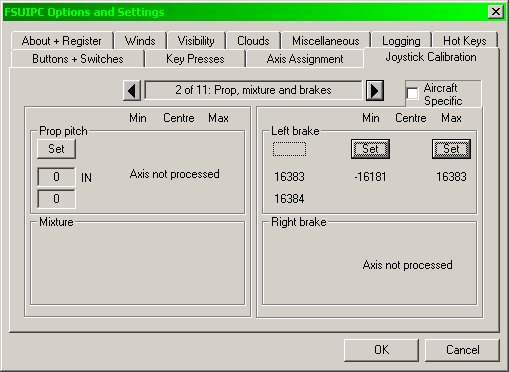This screenshot has width=509, height=372.
Task: Click the Prop pitch lower value field
Action: coord(56,199)
